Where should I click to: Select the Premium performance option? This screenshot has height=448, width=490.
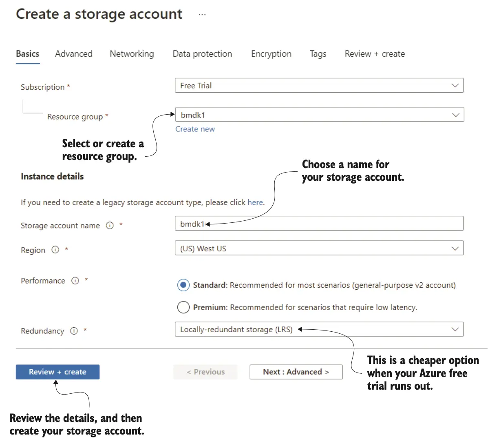coord(183,307)
